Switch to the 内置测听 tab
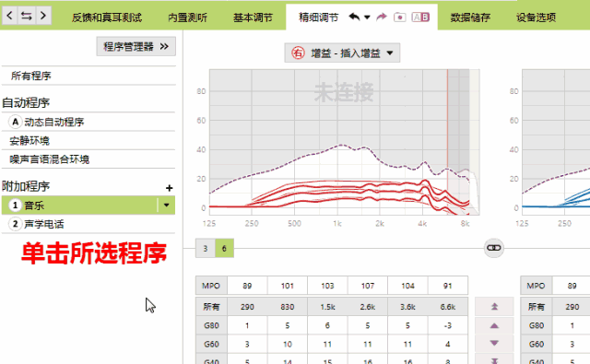Viewport: 590px width, 364px height. tap(187, 18)
